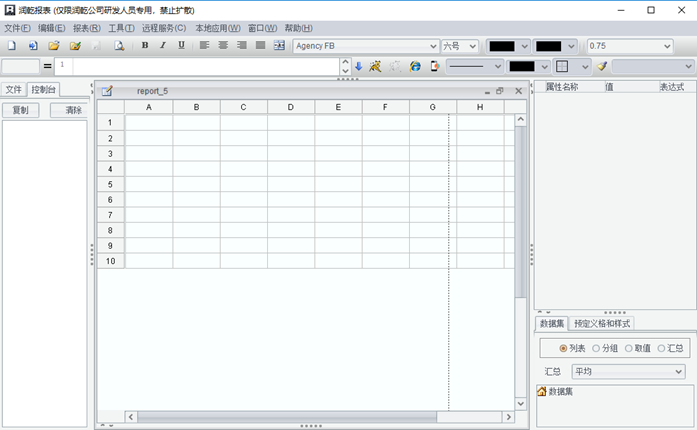Click the merge cells icon
The height and width of the screenshot is (430, 697).
tap(279, 45)
